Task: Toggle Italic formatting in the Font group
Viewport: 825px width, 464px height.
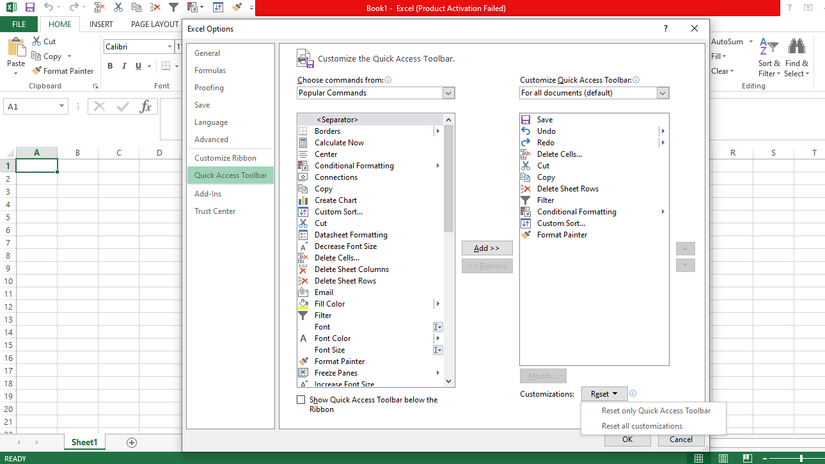Action: click(124, 66)
